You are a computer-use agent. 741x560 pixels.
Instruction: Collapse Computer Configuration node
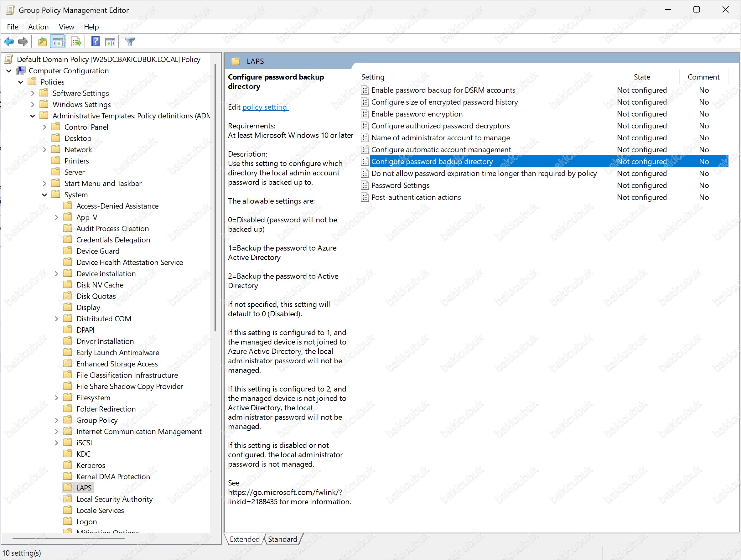click(9, 71)
